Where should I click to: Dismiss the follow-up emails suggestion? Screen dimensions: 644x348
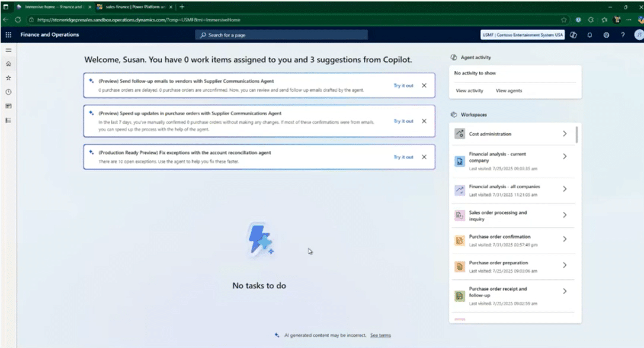pos(424,85)
